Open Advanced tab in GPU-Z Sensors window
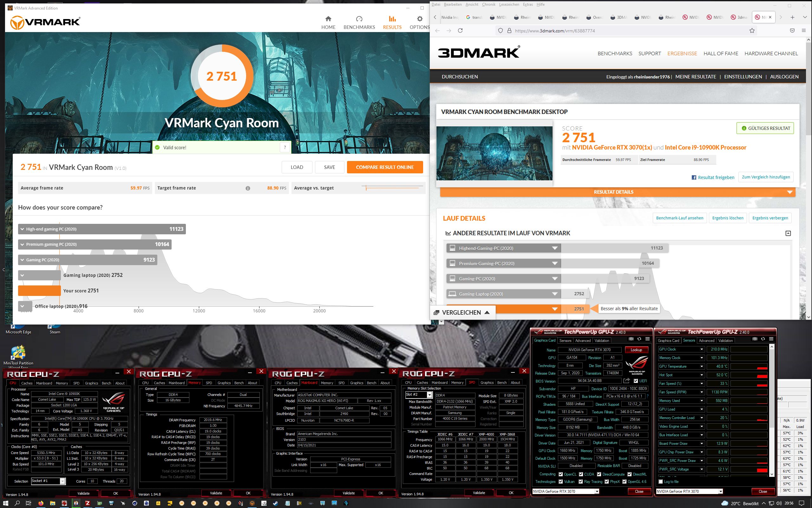Image resolution: width=812 pixels, height=508 pixels. (x=706, y=340)
